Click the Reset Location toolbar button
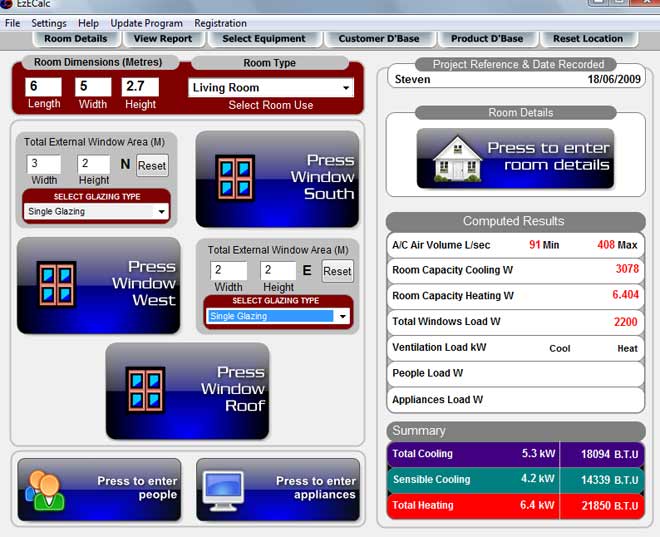Image resolution: width=660 pixels, height=537 pixels. 588,39
